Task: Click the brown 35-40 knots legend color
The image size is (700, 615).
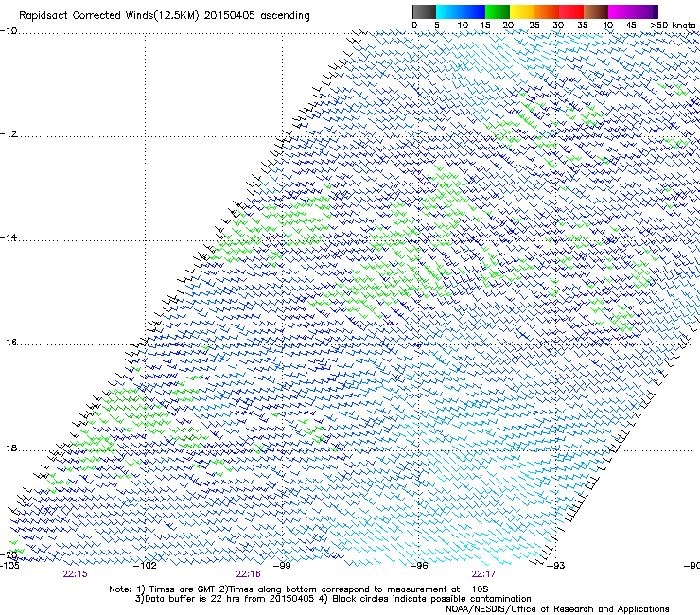Action: coord(596,11)
